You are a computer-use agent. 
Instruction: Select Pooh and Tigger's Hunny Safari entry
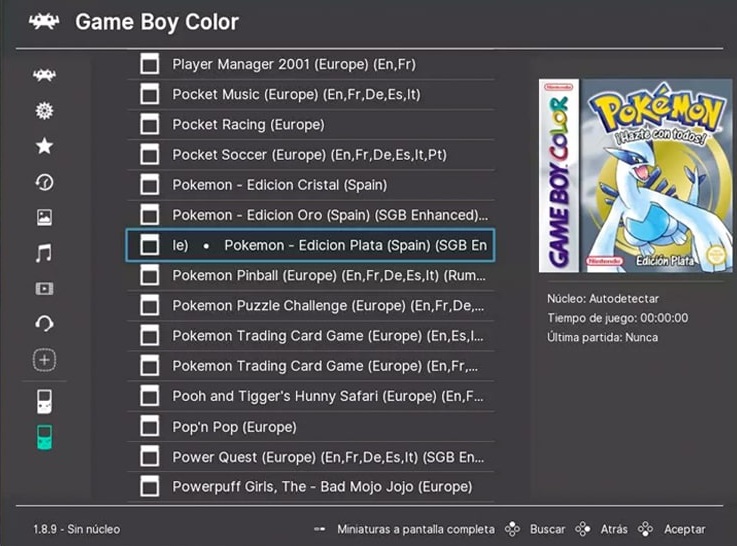coord(311,396)
